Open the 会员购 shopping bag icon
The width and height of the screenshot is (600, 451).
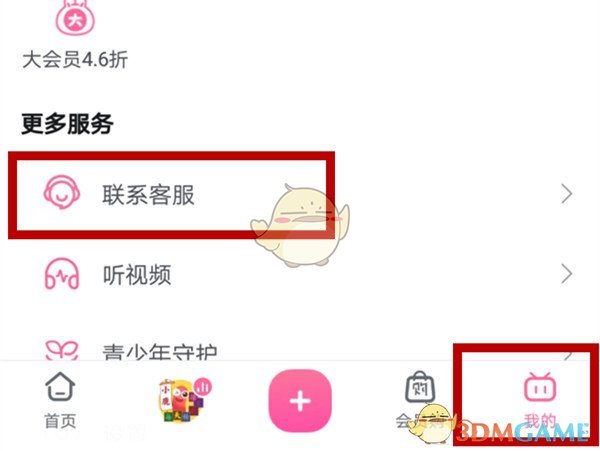pyautogui.click(x=420, y=387)
